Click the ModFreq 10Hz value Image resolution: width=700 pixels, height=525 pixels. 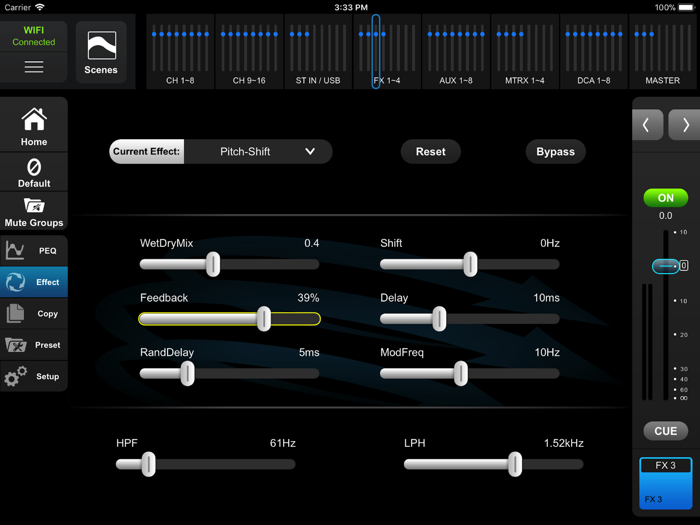tap(547, 353)
